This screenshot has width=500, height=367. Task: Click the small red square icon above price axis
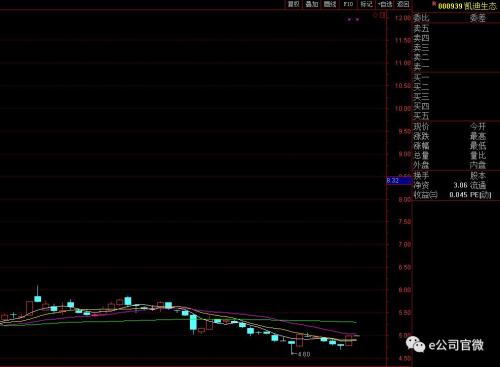click(x=382, y=15)
